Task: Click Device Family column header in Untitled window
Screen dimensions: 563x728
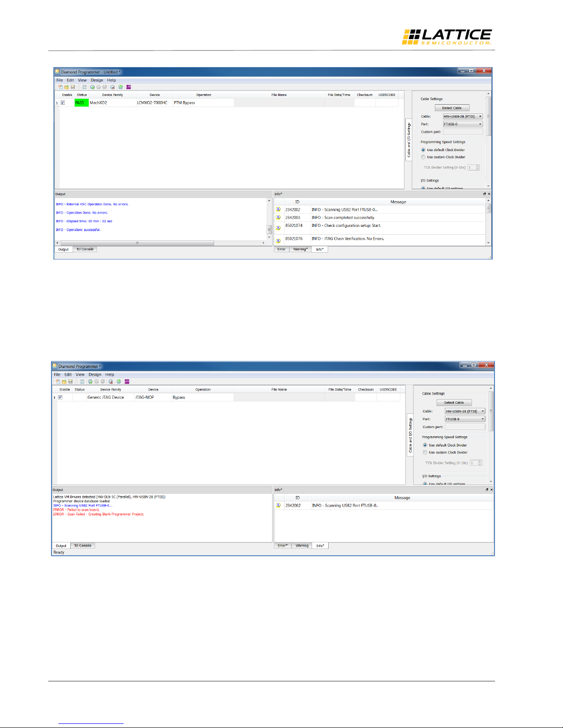Action: (112, 95)
